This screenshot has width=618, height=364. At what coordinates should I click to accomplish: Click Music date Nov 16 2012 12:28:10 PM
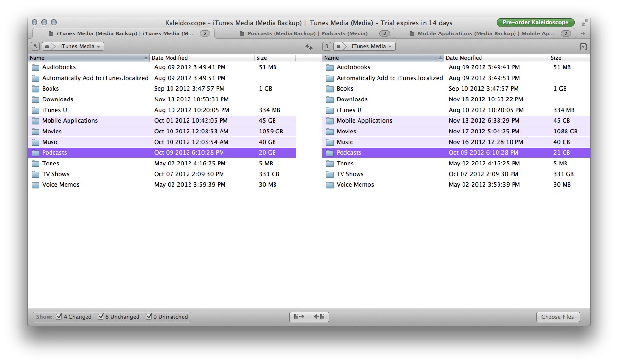pos(486,142)
